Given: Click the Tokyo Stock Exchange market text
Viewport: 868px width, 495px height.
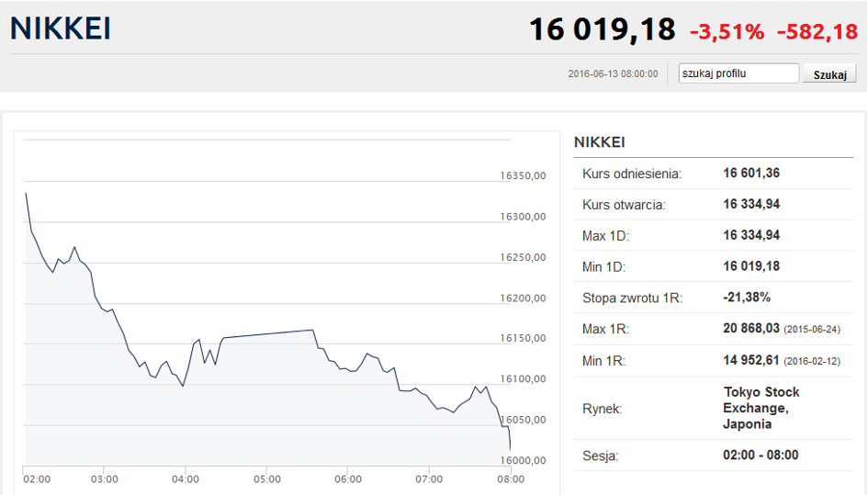Looking at the screenshot, I should tap(761, 408).
